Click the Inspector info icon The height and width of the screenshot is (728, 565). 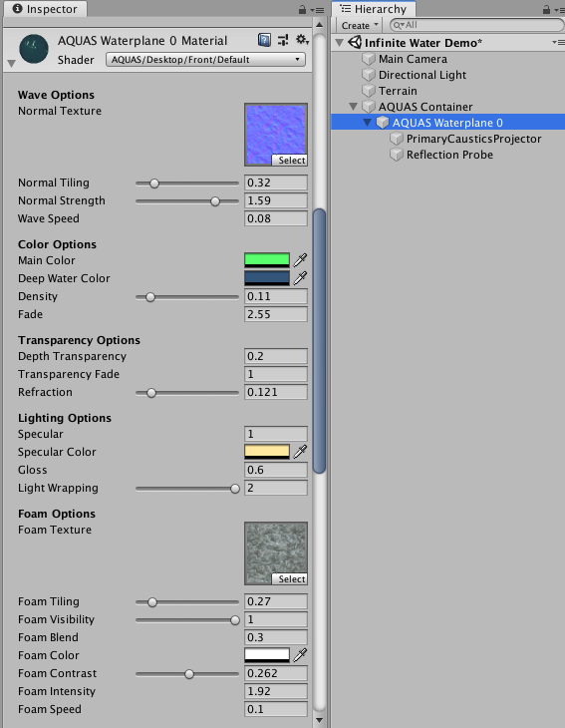[18, 9]
